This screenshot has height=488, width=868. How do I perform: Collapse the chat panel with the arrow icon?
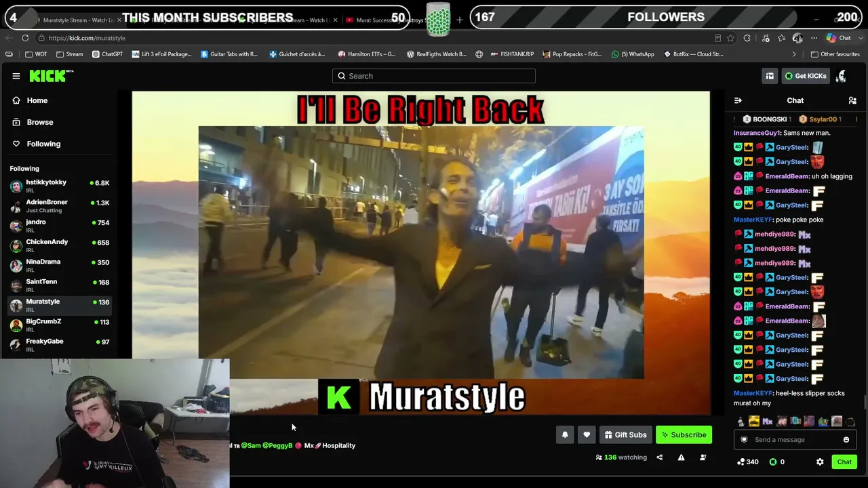(738, 100)
